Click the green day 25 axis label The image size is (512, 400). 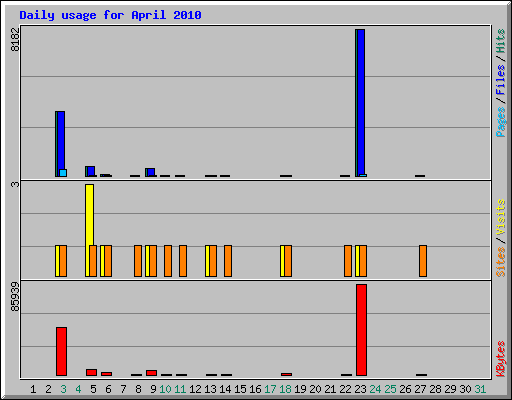pyautogui.click(x=390, y=389)
